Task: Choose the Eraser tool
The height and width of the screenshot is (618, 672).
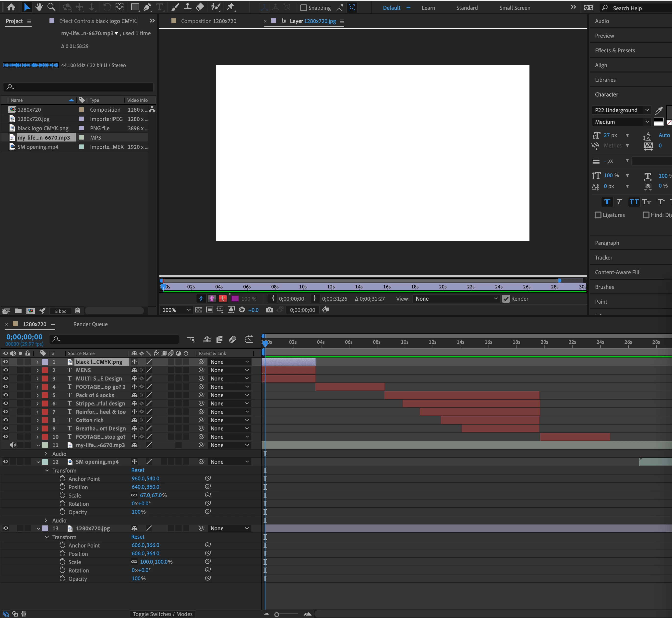Action: pyautogui.click(x=200, y=7)
